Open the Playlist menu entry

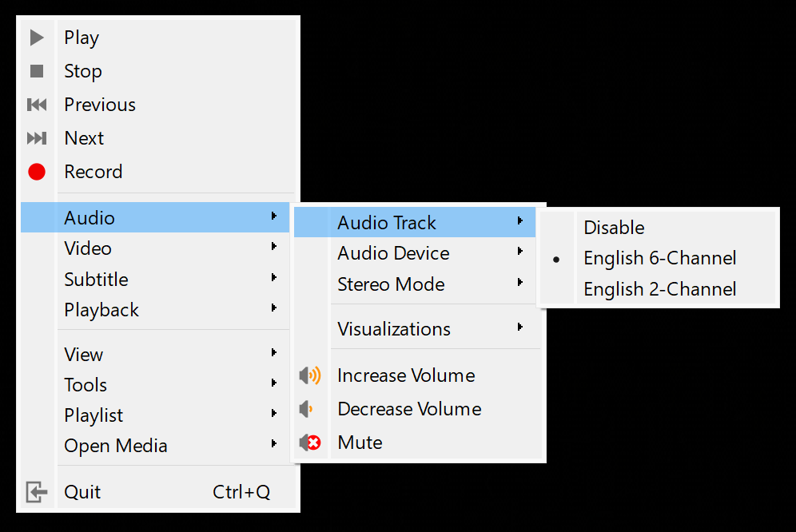pyautogui.click(x=94, y=415)
